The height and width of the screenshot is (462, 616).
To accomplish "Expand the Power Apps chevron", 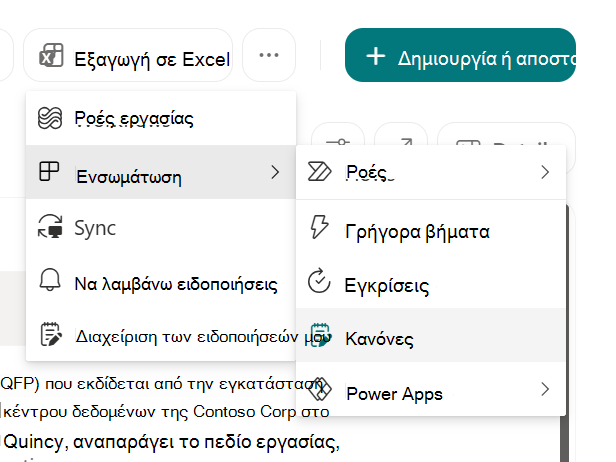I will point(545,389).
